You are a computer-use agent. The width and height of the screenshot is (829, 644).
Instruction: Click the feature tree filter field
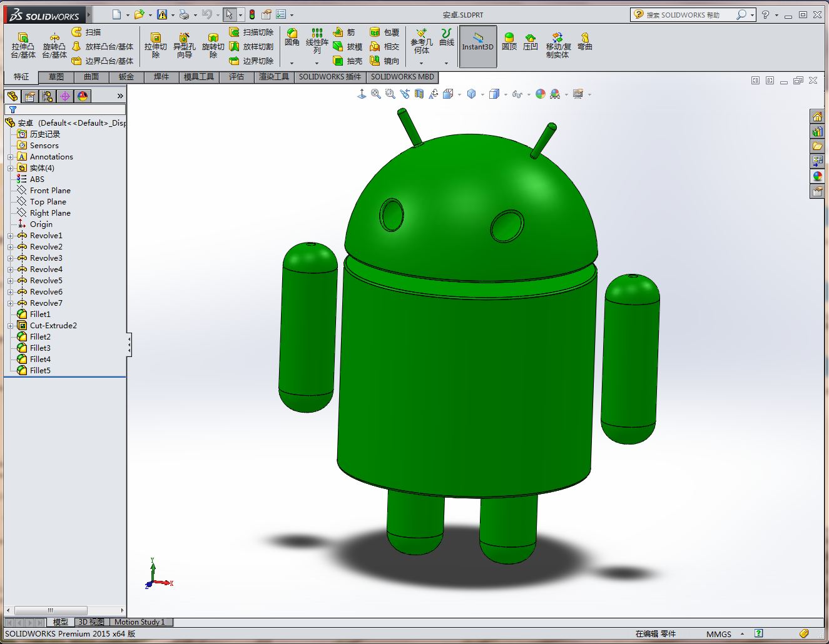point(65,109)
